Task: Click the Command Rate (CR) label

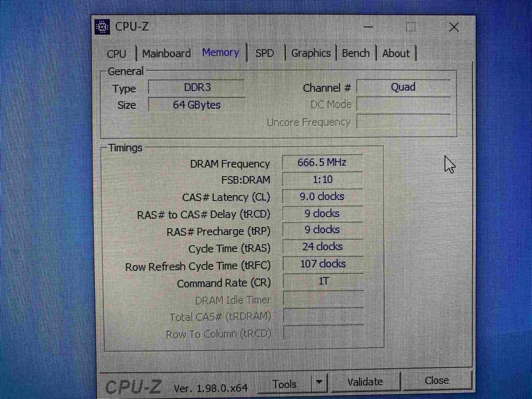Action: click(x=224, y=283)
